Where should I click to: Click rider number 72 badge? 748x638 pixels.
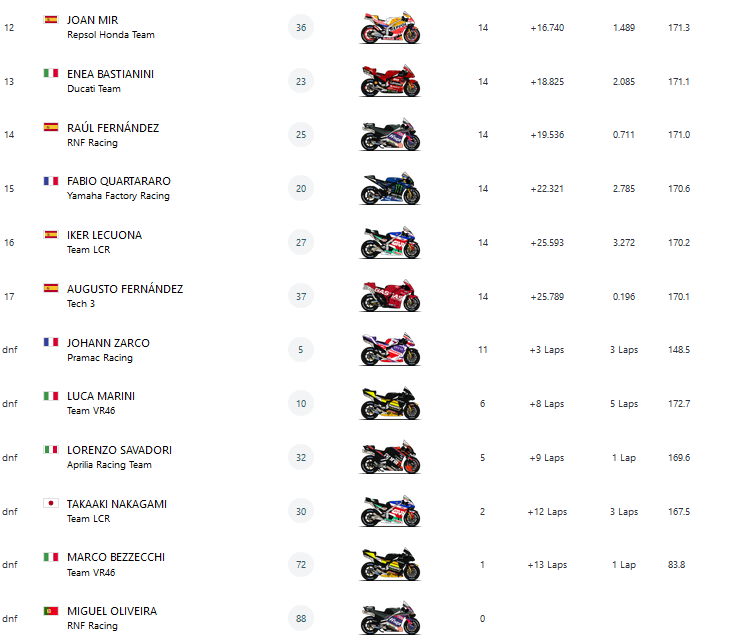(301, 564)
